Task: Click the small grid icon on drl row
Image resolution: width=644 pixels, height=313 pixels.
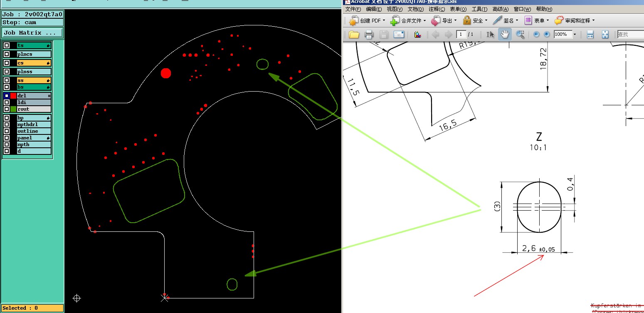Action: click(49, 96)
